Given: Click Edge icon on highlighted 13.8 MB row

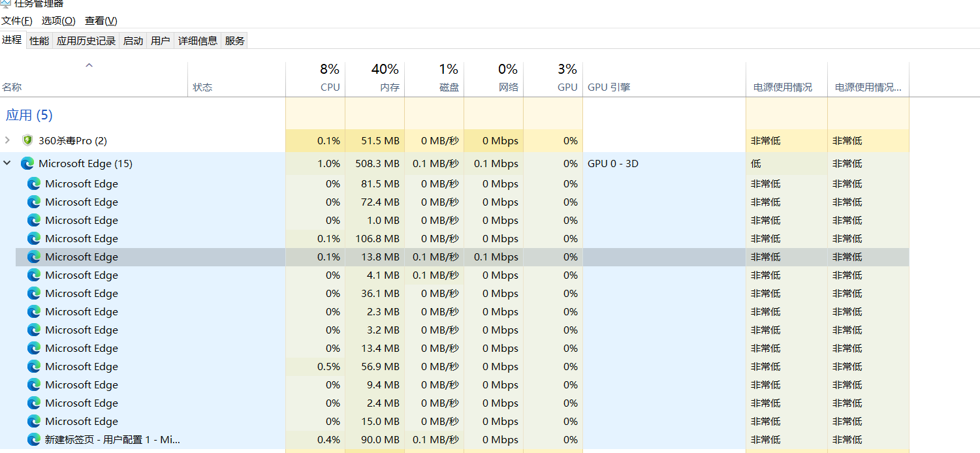Looking at the screenshot, I should [x=34, y=257].
